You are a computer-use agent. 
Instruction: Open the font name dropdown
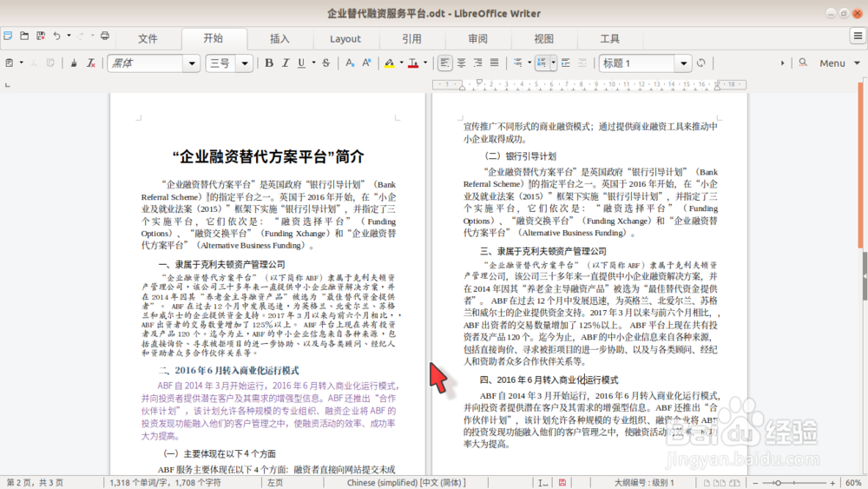(x=192, y=63)
